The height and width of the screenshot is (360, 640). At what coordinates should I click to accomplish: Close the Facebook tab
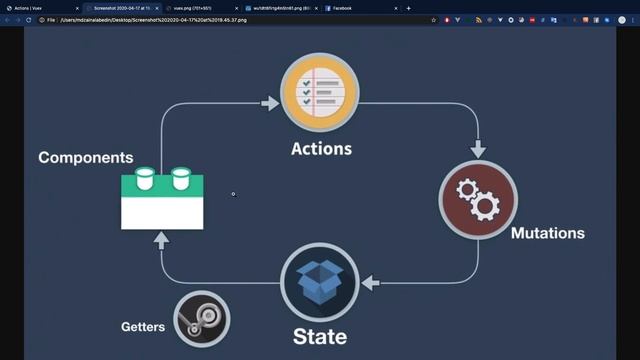[x=396, y=8]
